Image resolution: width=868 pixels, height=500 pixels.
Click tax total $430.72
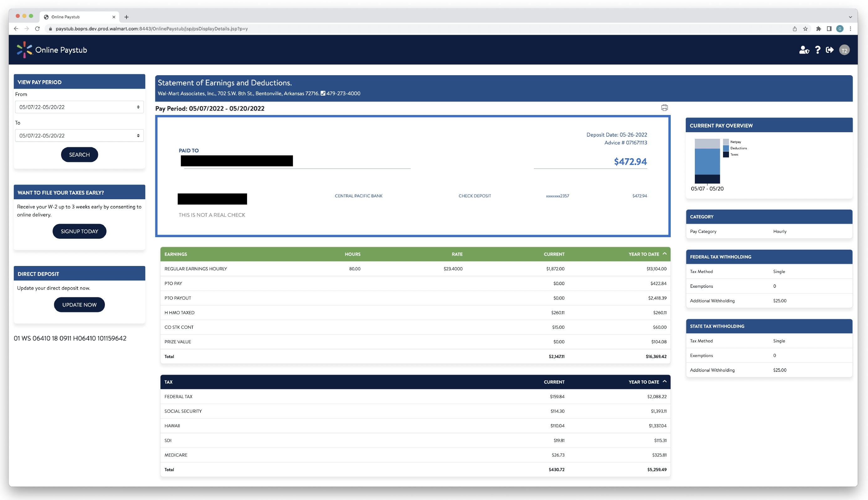(556, 469)
